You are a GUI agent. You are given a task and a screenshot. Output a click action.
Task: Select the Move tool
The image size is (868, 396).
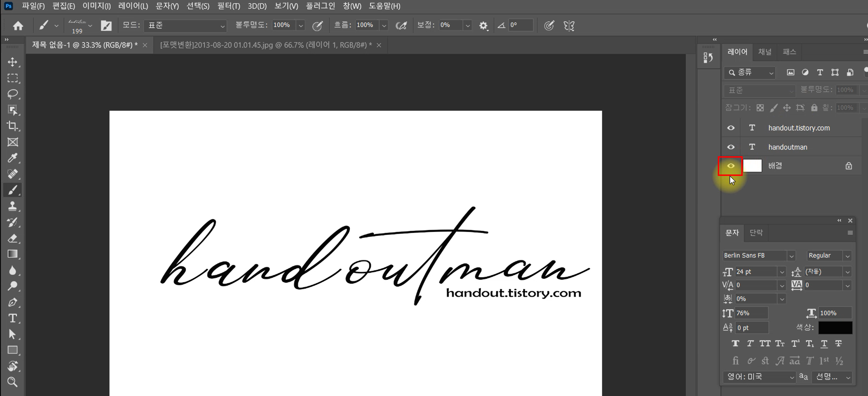13,62
